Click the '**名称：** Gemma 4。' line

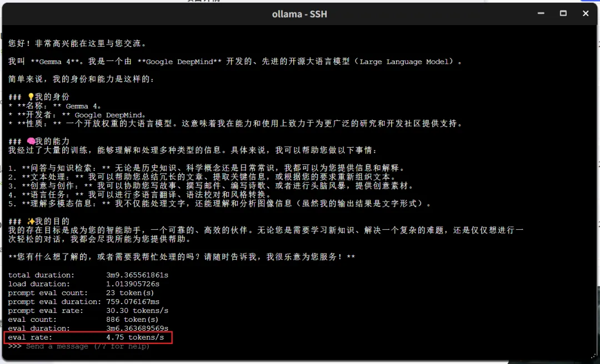54,106
